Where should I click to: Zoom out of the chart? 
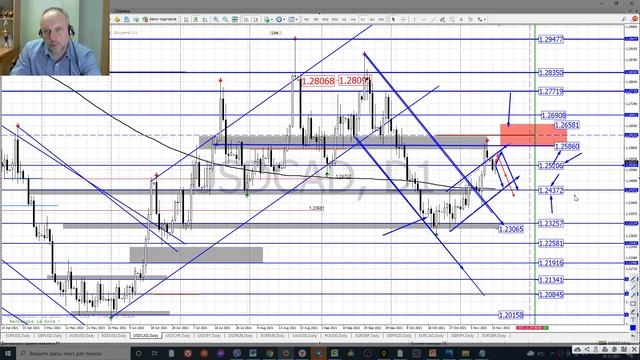(225, 19)
